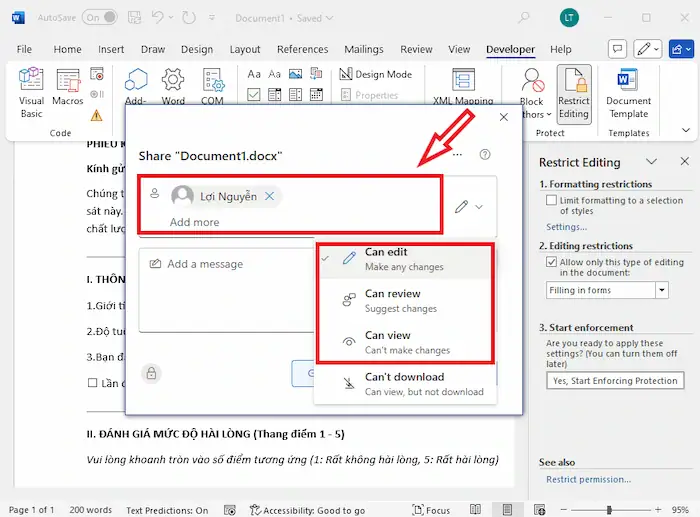This screenshot has height=517, width=700.
Task: Click the Add a message field
Action: click(230, 265)
